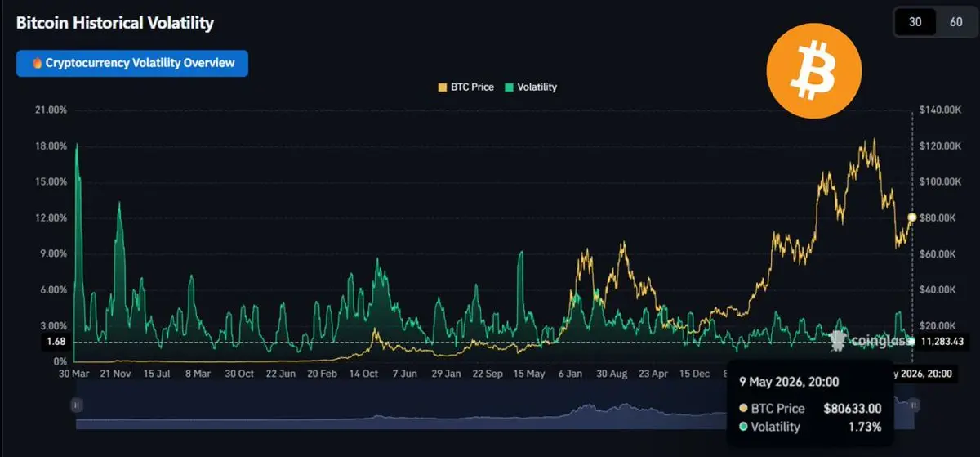Click the tooltip Volatility 1.73% value
Image resolution: width=980 pixels, height=457 pixels.
coord(865,427)
